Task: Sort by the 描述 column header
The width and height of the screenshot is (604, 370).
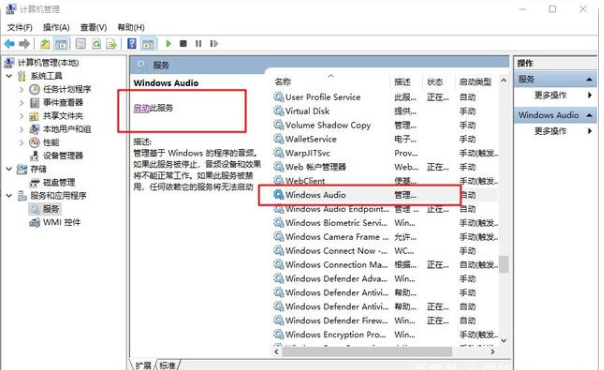Action: (403, 82)
